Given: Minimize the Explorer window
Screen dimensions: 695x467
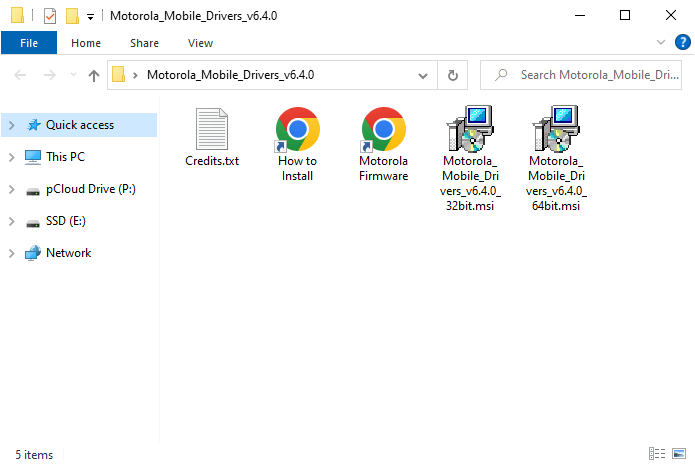Looking at the screenshot, I should [x=580, y=16].
